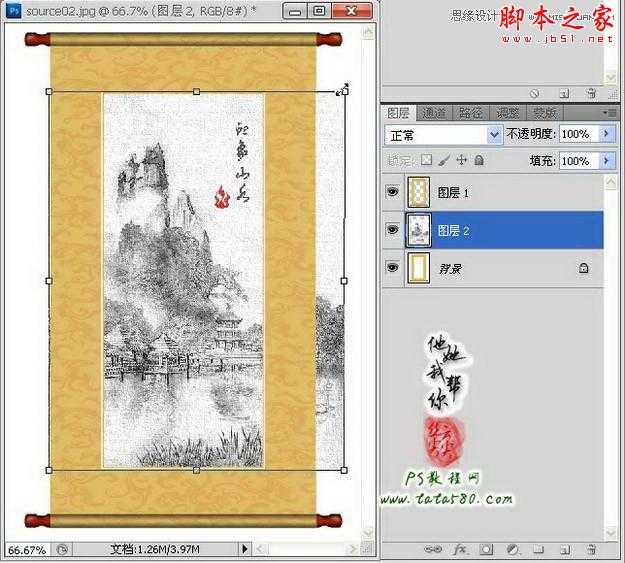Click the 填充 100% value field
The width and height of the screenshot is (625, 563).
[579, 161]
